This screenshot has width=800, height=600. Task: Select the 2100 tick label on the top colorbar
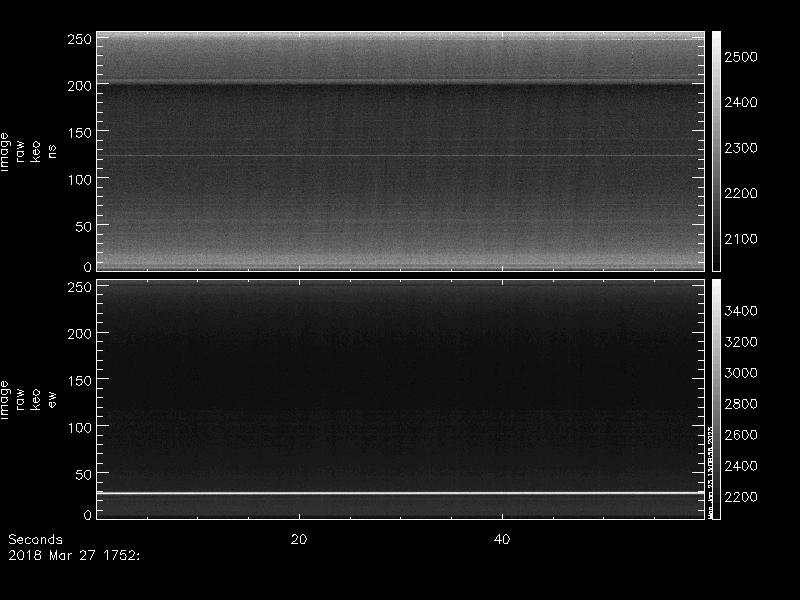[x=742, y=238]
